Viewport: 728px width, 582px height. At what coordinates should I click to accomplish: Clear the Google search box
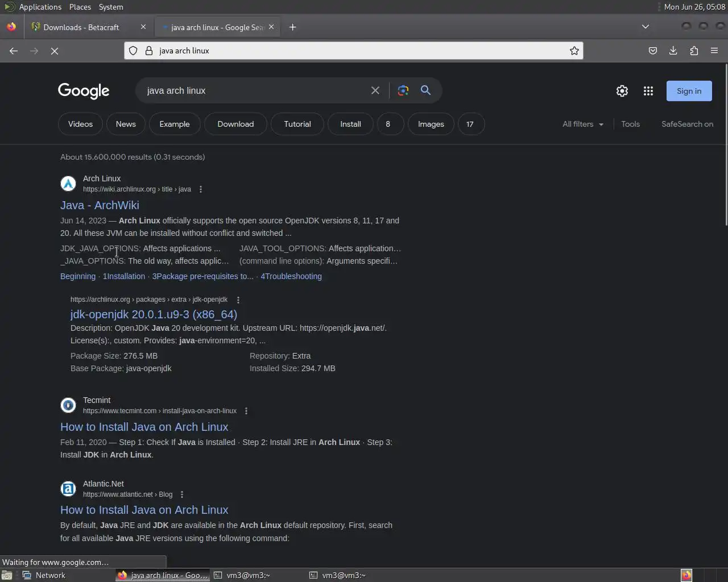click(x=375, y=90)
